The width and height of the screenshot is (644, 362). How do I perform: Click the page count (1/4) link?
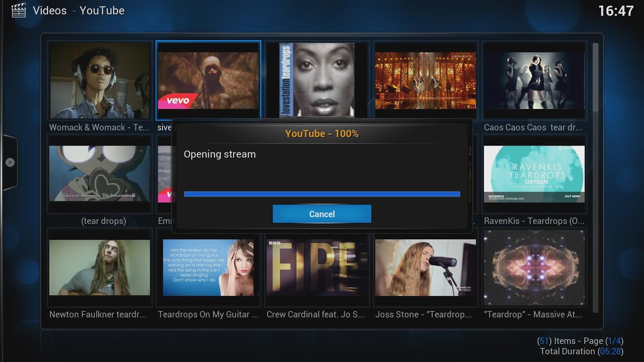click(613, 341)
